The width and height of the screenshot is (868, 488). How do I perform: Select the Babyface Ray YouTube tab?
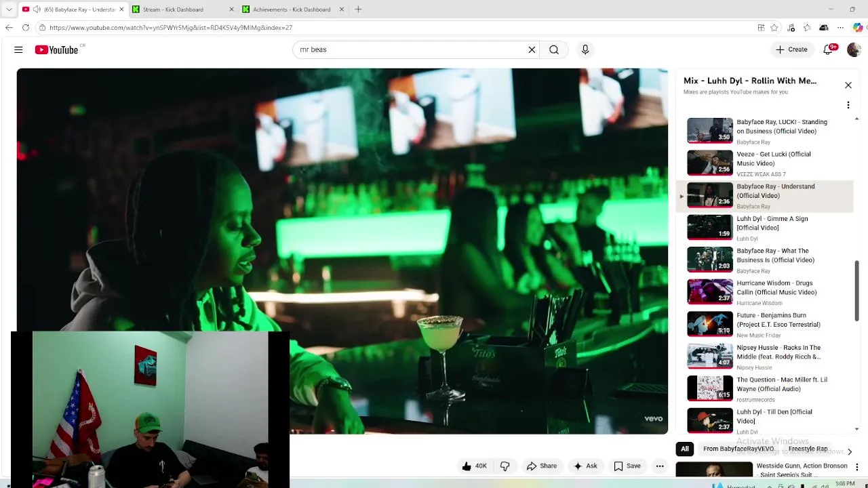coord(73,9)
